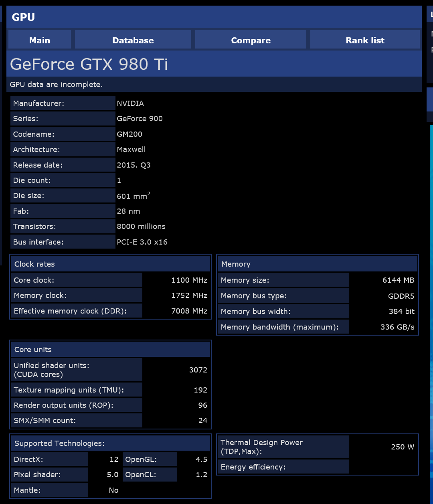433x504 pixels.
Task: Click the GPU section title
Action: coord(23,17)
